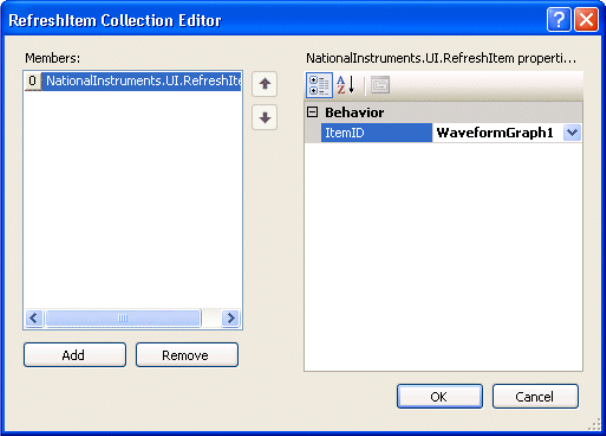Move selected member down with arrow button
The width and height of the screenshot is (606, 436).
point(265,117)
